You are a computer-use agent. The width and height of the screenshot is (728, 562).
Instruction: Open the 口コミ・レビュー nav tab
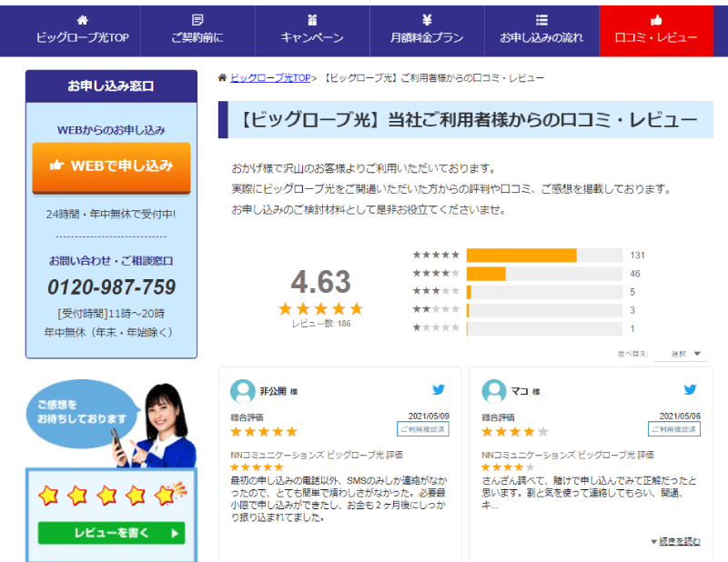click(656, 31)
